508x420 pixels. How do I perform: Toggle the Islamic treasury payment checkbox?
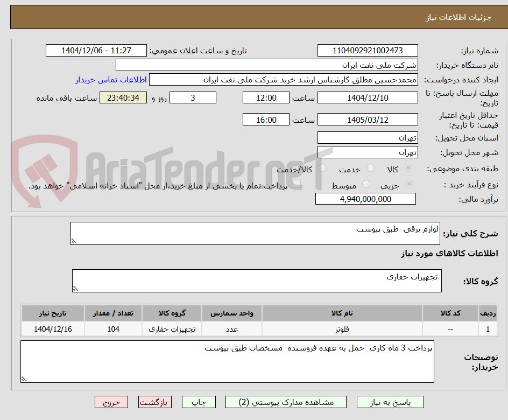[297, 184]
